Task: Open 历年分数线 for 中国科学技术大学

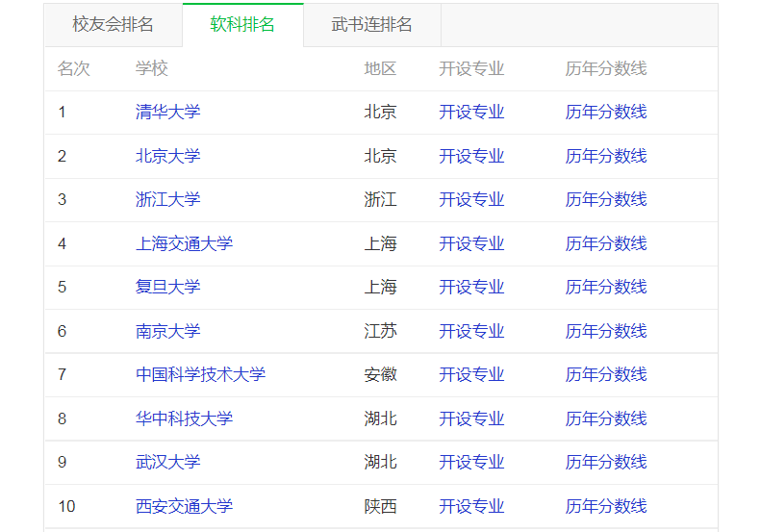Action: (606, 374)
